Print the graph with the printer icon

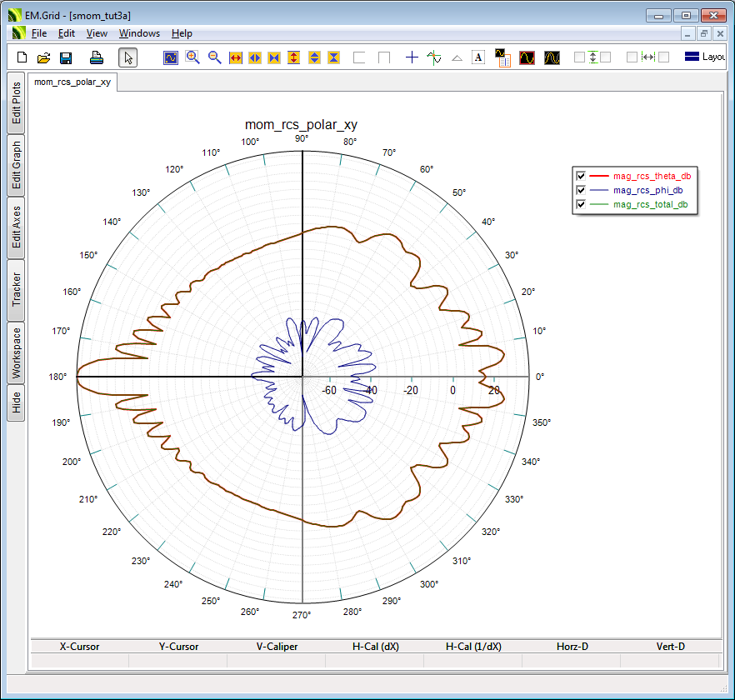97,57
